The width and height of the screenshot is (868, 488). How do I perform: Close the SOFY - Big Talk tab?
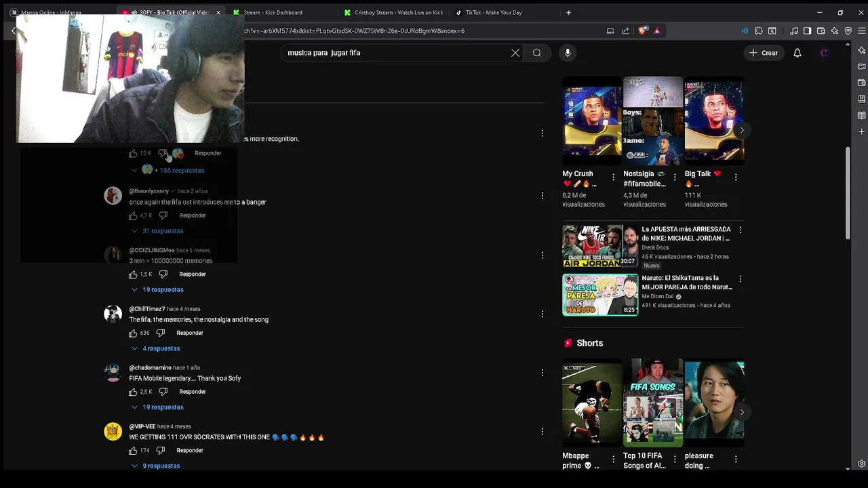[x=218, y=12]
